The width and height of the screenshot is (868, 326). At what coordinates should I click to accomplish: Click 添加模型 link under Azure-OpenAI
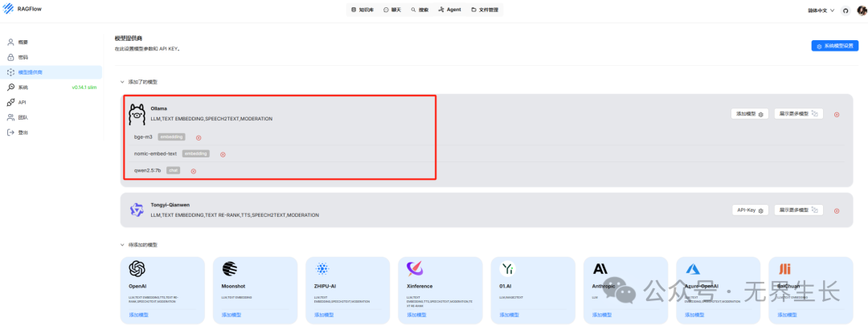[694, 315]
